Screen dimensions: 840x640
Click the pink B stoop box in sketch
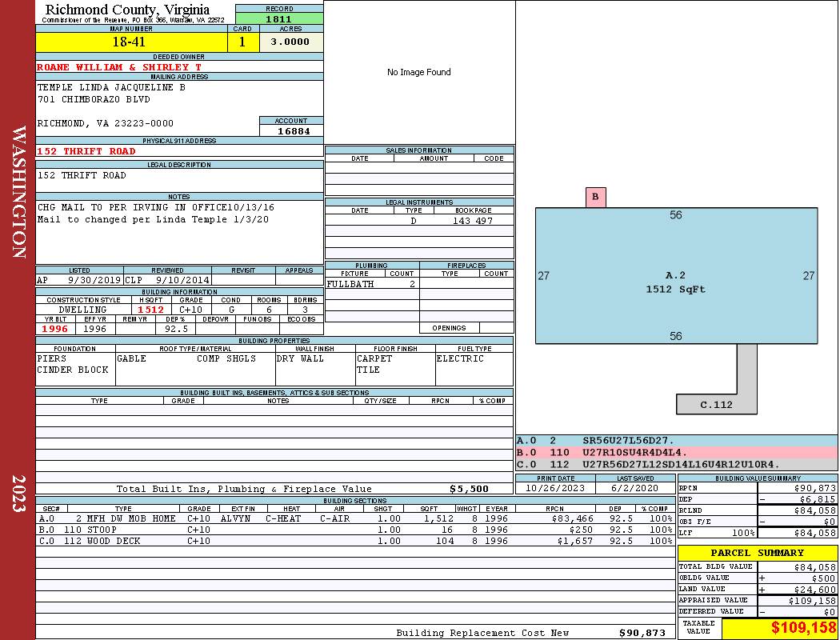595,197
